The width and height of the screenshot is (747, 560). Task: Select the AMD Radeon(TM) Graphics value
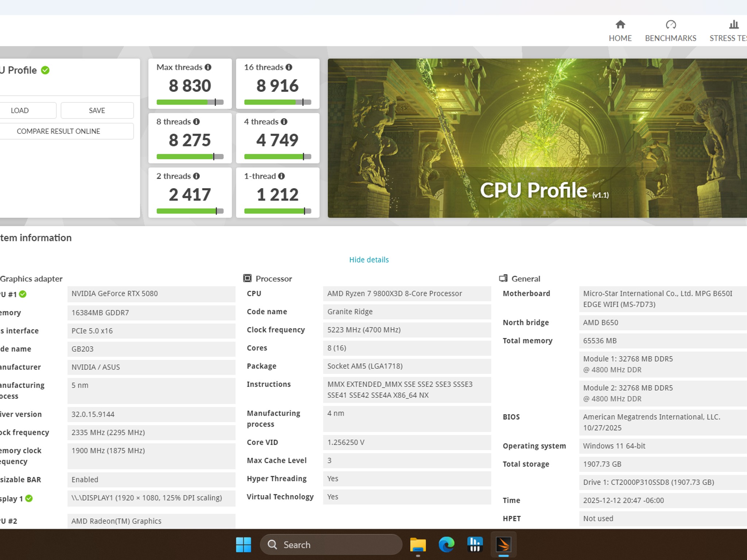pyautogui.click(x=151, y=521)
